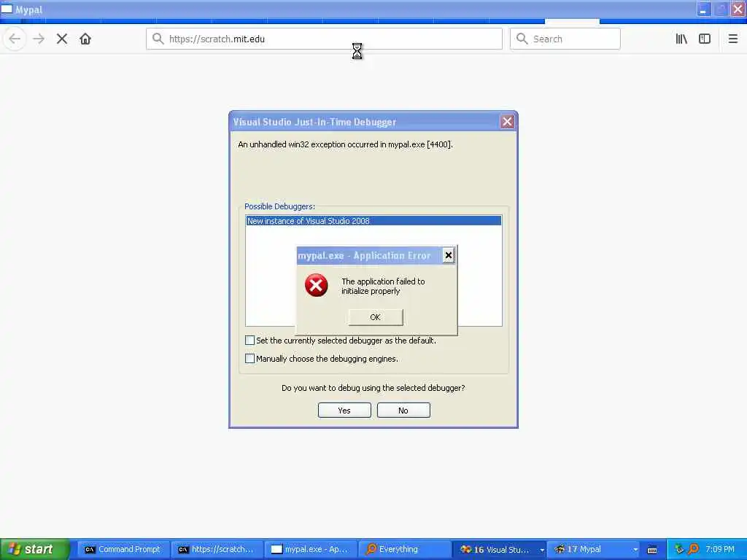747x560 pixels.
Task: Check Set the currently selected debugger as default
Action: (249, 340)
